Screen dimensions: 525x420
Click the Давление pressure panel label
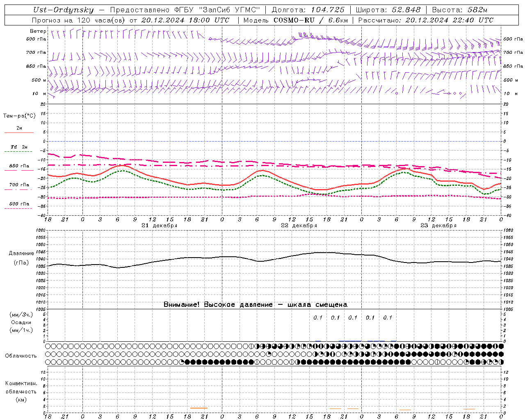pos(21,253)
